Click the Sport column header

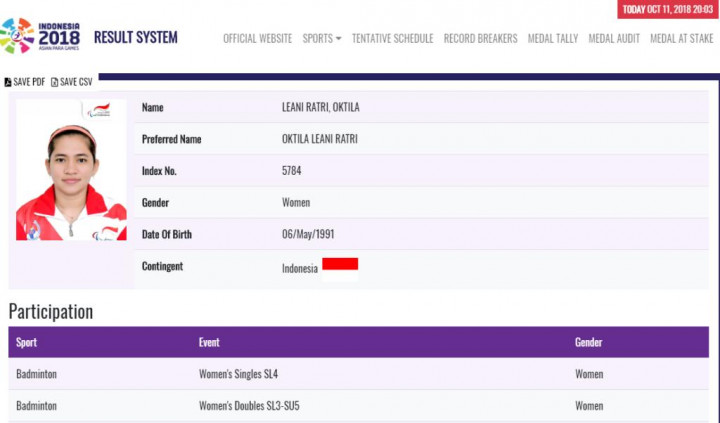27,342
